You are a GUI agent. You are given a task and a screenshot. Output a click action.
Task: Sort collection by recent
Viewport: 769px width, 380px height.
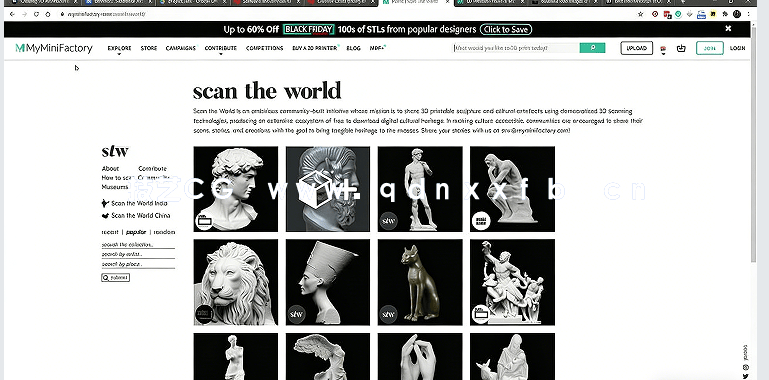(109, 232)
